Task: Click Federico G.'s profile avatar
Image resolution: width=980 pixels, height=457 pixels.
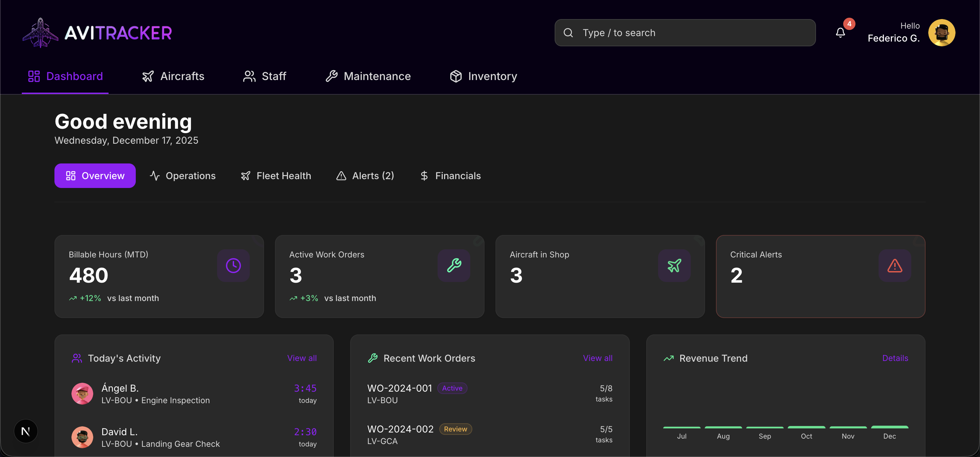Action: point(942,32)
